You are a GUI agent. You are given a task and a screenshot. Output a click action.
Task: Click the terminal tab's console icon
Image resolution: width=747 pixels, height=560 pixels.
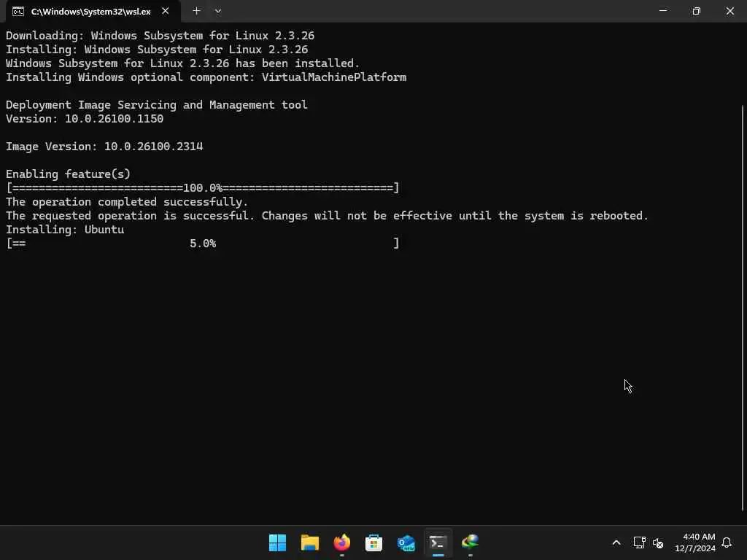(18, 12)
